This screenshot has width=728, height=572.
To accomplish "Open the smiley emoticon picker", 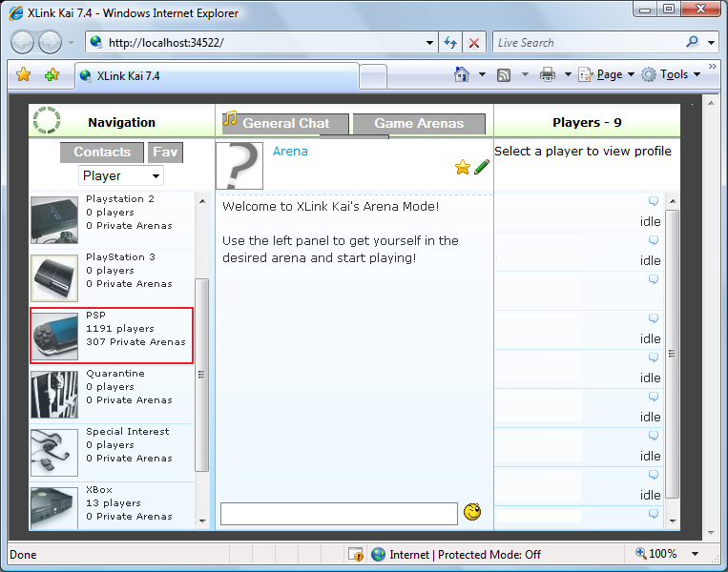I will pos(472,512).
